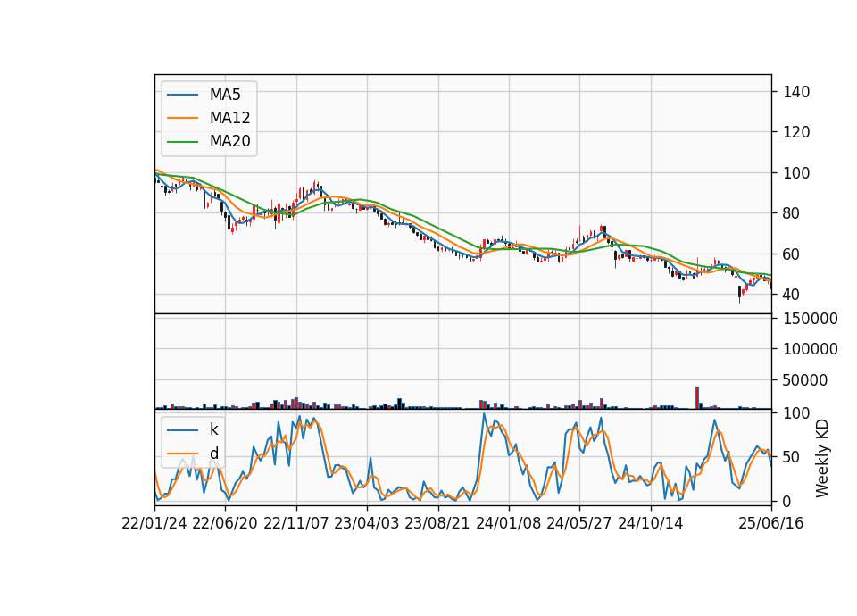Click the k legend label
857x616 pixels.
(x=213, y=429)
